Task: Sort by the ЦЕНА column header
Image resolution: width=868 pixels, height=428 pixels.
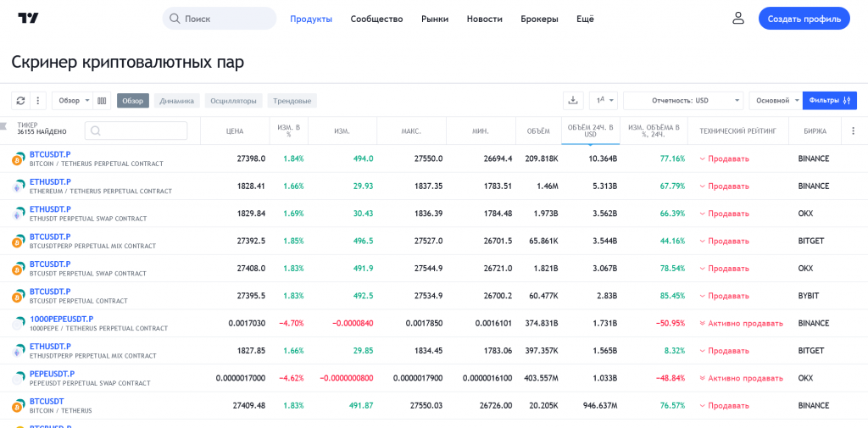Action: [x=235, y=131]
